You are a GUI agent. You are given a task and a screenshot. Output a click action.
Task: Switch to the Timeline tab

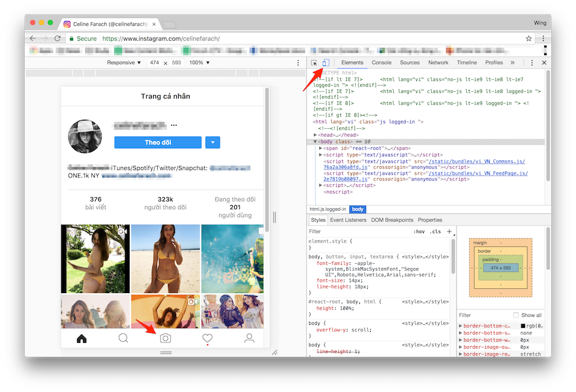467,63
